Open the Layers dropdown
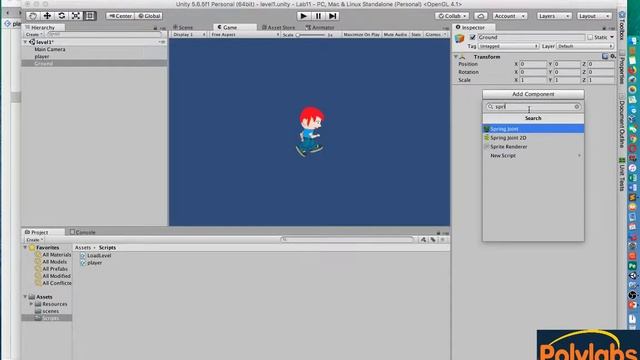This screenshot has width=640, height=360. pyautogui.click(x=553, y=16)
